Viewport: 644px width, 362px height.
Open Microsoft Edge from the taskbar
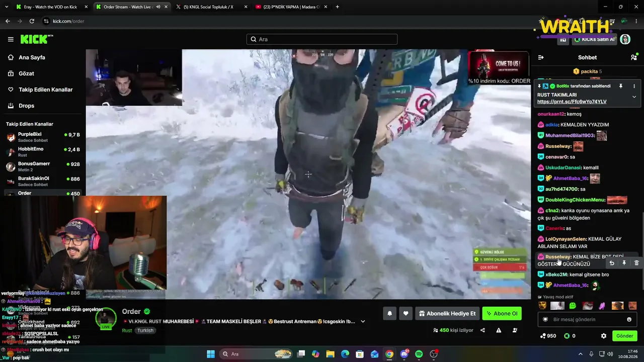[345, 354]
